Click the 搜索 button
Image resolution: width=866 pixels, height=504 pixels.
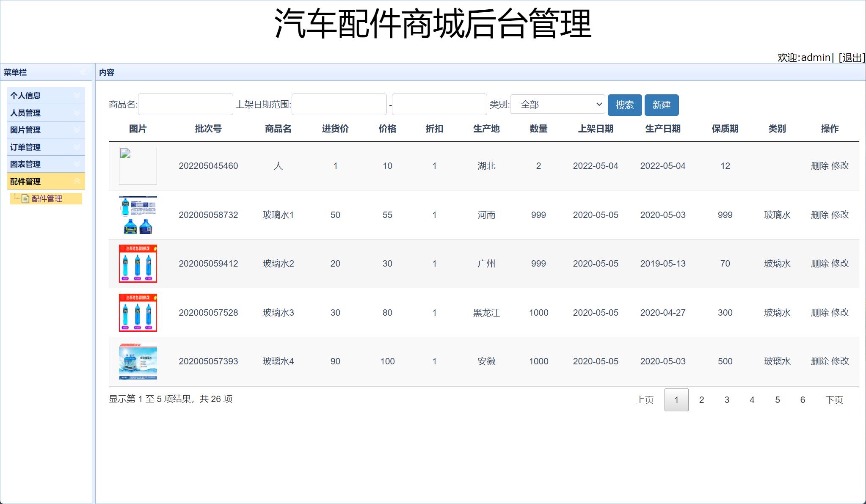pyautogui.click(x=625, y=105)
